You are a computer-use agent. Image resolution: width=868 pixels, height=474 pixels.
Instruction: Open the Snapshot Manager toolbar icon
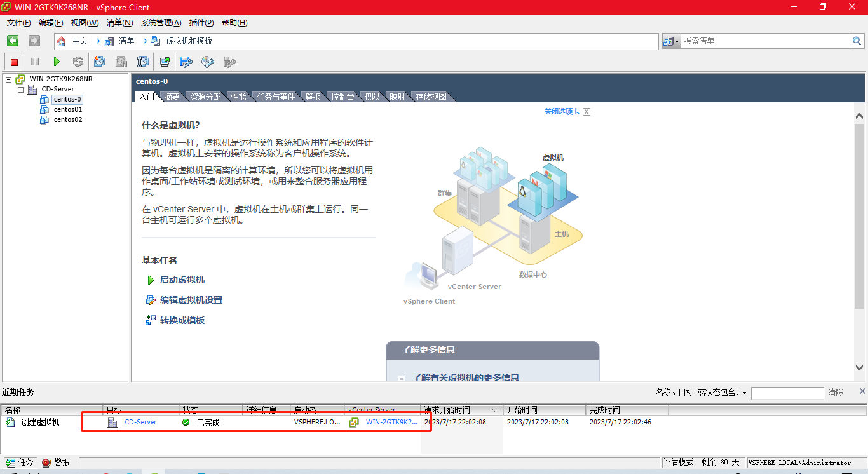pos(143,62)
